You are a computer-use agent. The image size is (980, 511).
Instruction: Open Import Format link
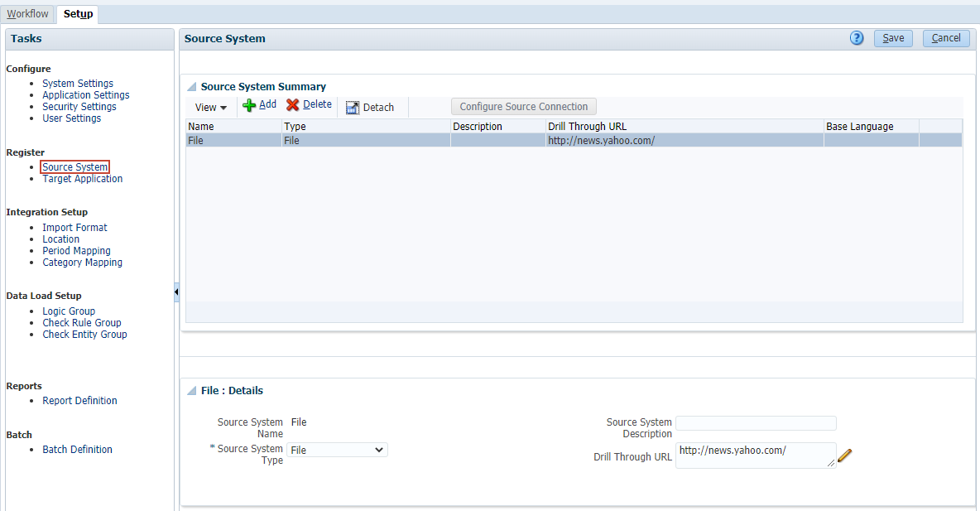74,228
